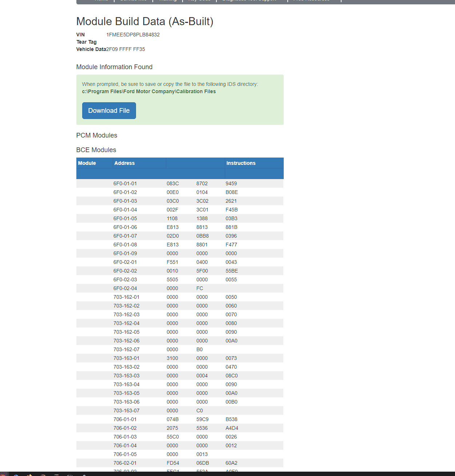Select value 083C in the first row
Viewport: 455px width, 476px height.
(173, 183)
